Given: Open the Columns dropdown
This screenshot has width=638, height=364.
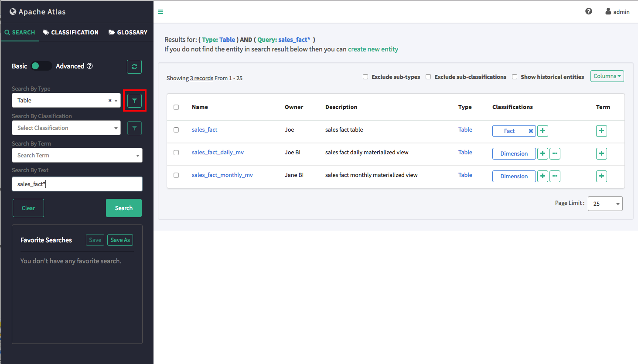Looking at the screenshot, I should (x=607, y=76).
